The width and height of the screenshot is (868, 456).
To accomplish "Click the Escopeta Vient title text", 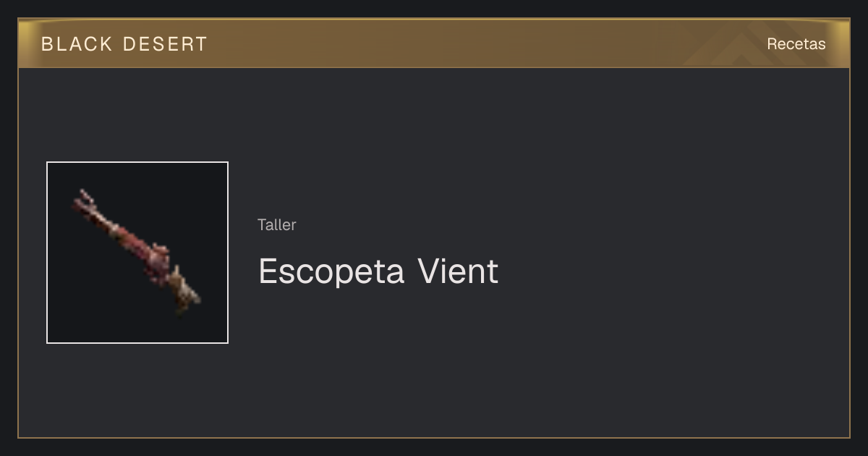I will click(x=378, y=271).
